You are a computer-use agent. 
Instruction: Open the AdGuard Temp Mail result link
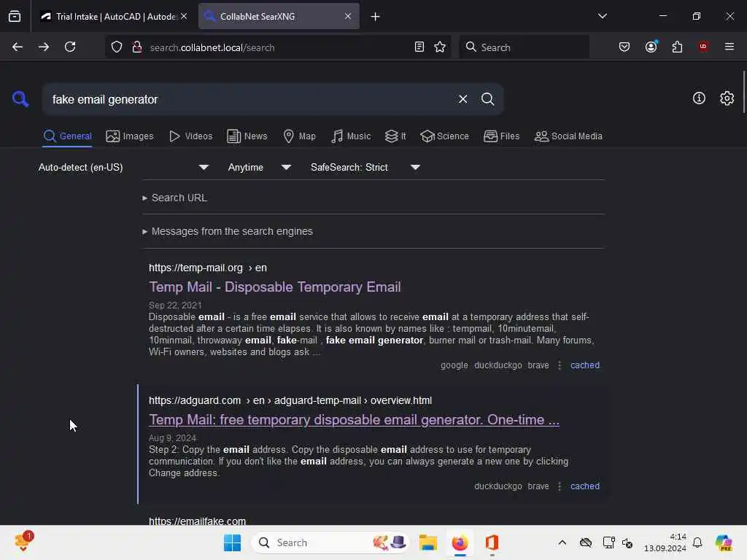click(354, 420)
